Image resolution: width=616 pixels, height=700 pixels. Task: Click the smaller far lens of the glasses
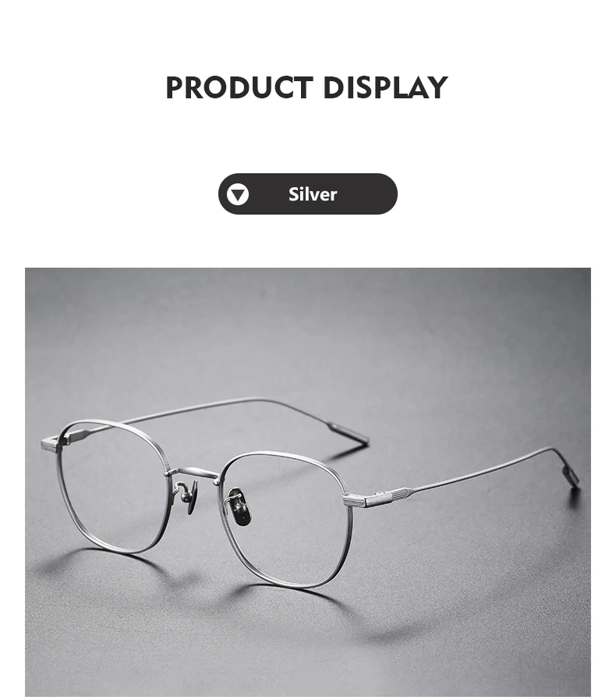pos(112,485)
